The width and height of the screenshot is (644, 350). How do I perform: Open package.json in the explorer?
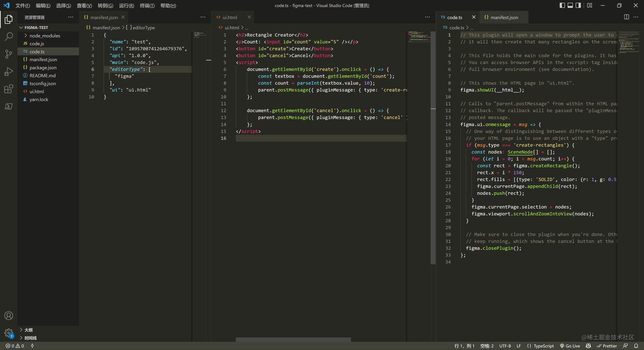click(x=48, y=67)
